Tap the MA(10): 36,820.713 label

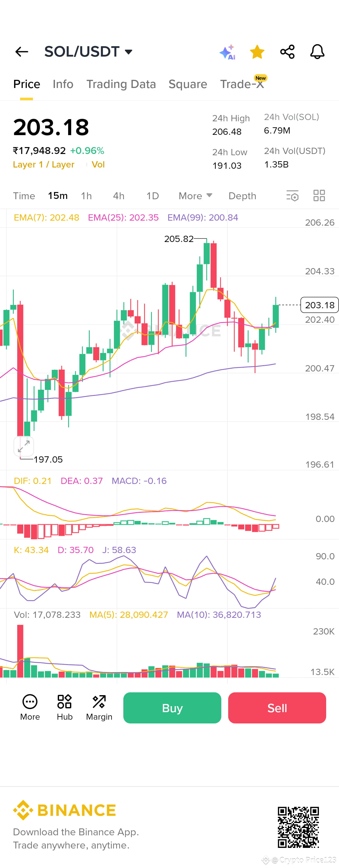click(219, 615)
